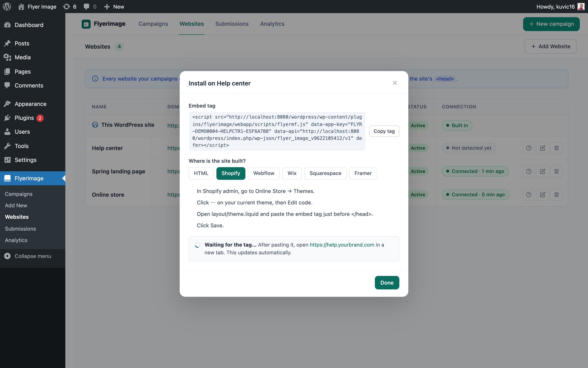Click the Websites count badge 4
The width and height of the screenshot is (588, 368).
(119, 46)
